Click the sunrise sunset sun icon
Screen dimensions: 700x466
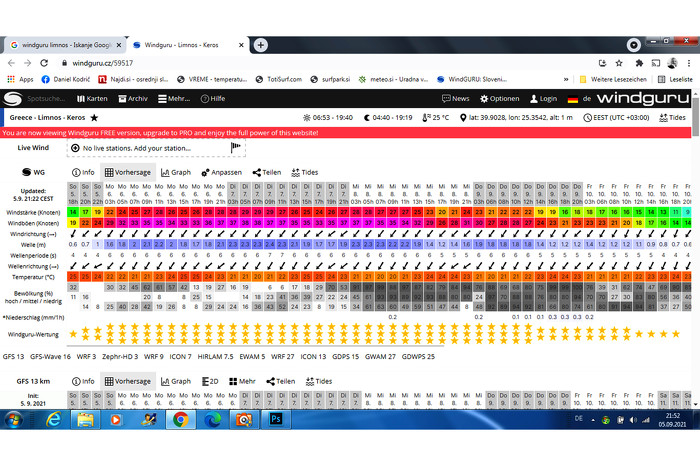coord(307,118)
